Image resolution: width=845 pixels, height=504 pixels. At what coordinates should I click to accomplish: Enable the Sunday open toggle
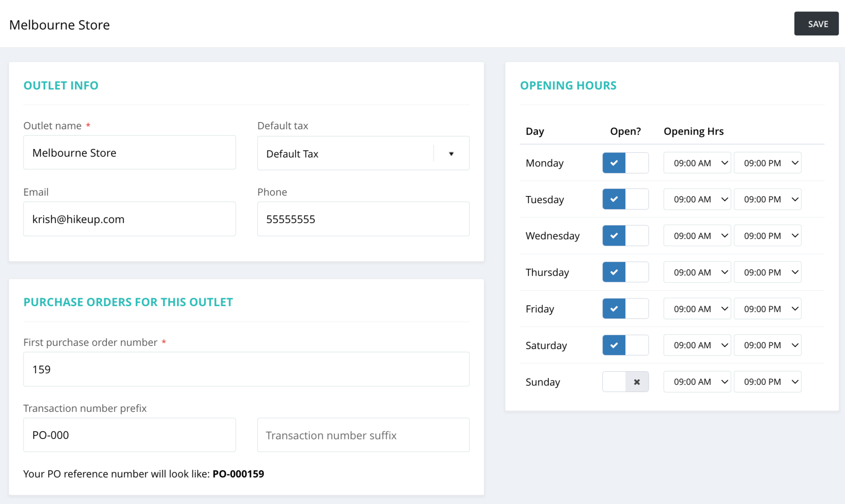coord(625,382)
